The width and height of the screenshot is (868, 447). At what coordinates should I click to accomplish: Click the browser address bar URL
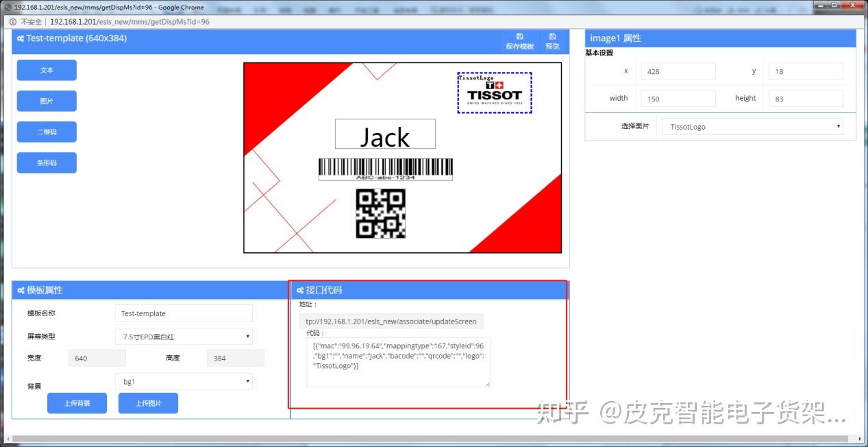click(x=129, y=22)
